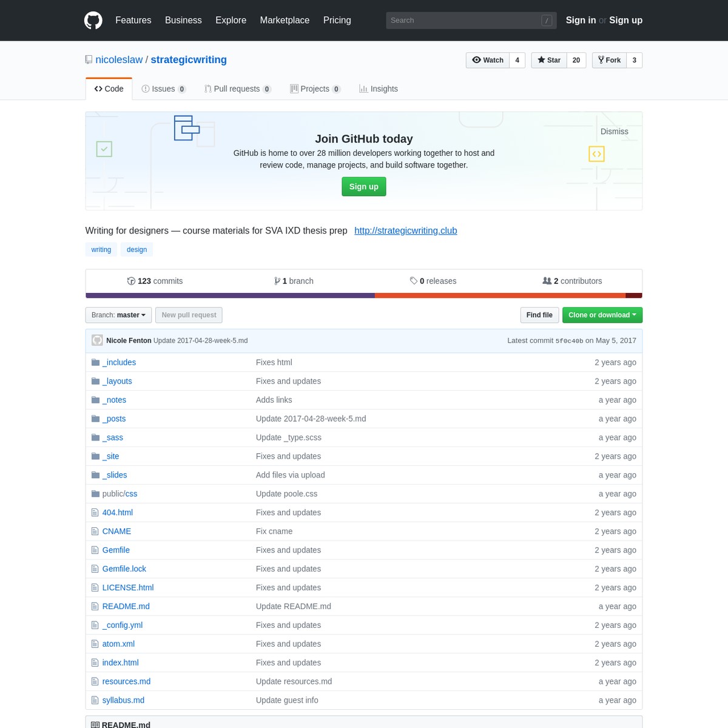Expand the Branch: master dropdown
Image resolution: width=728 pixels, height=728 pixels.
coord(118,315)
